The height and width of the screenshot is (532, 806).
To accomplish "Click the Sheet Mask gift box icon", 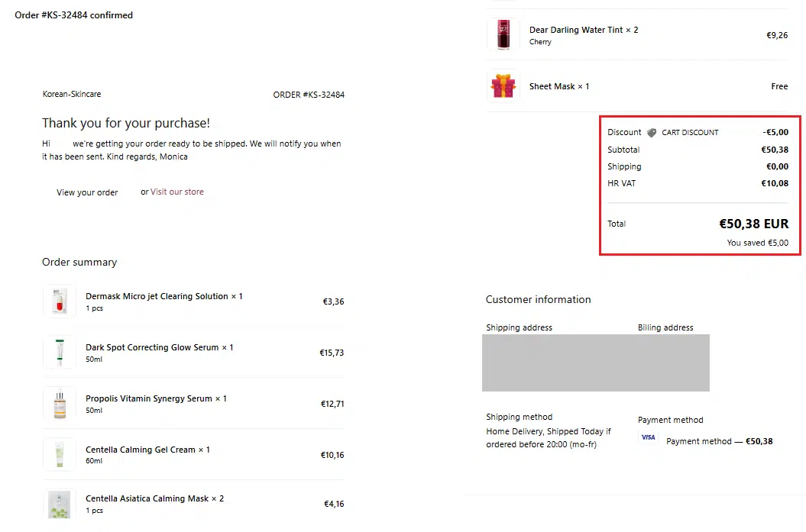I will [503, 86].
